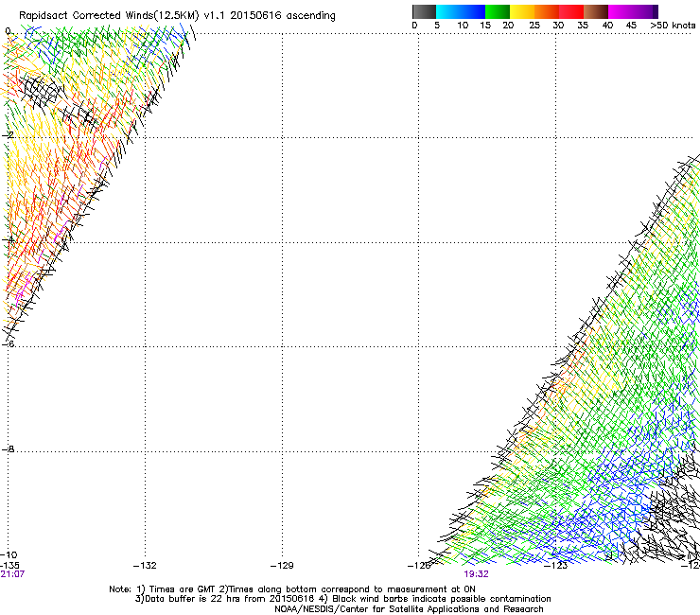This screenshot has width=700, height=615.
Task: Click the yellow 20-25 knots legend segment
Action: (522, 11)
